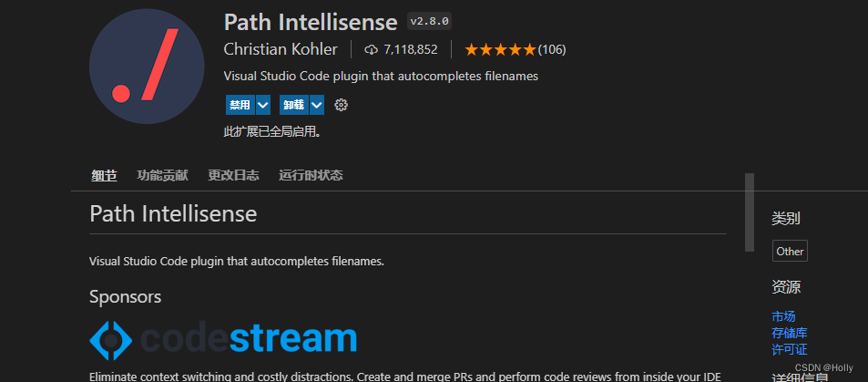Open the extension settings gear menu
868x382 pixels.
click(342, 105)
